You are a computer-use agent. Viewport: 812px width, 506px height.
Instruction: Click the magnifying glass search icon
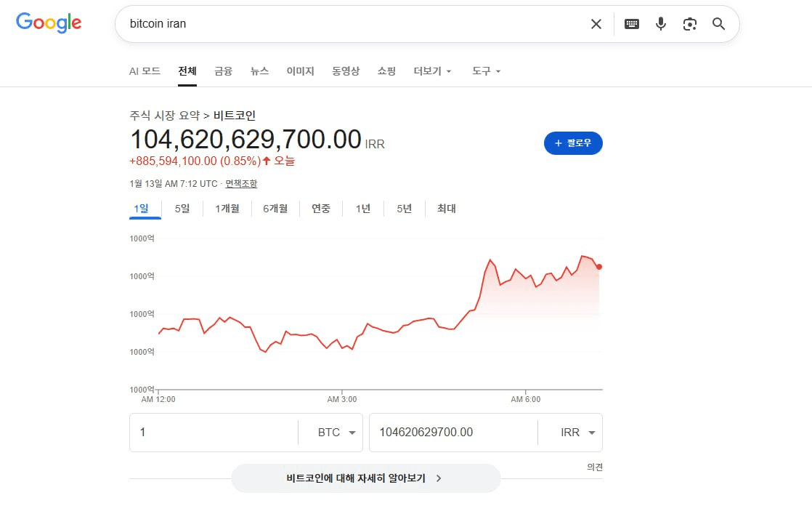tap(719, 24)
